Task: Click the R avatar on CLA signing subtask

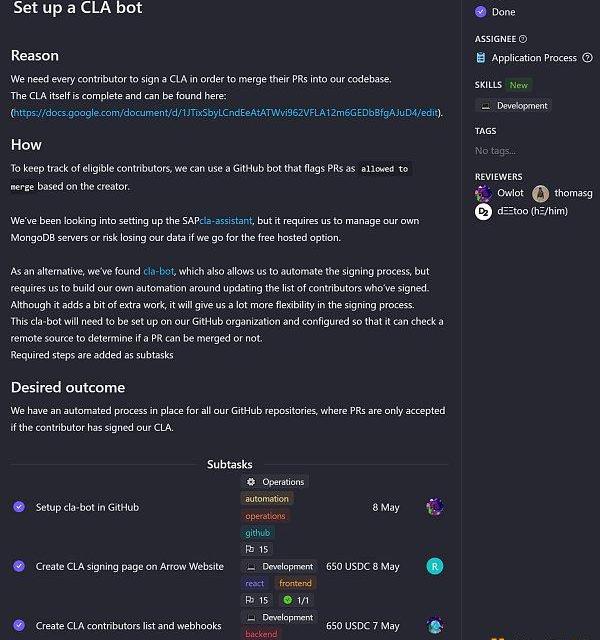Action: click(x=435, y=566)
